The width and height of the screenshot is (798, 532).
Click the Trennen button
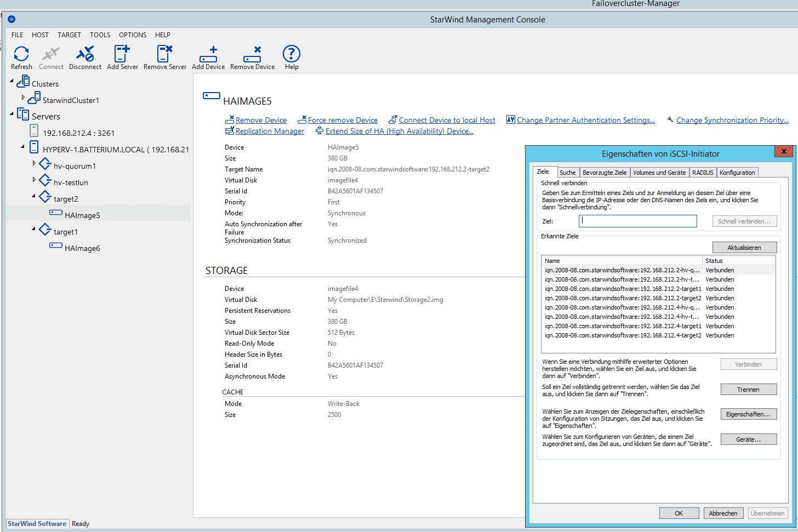748,390
